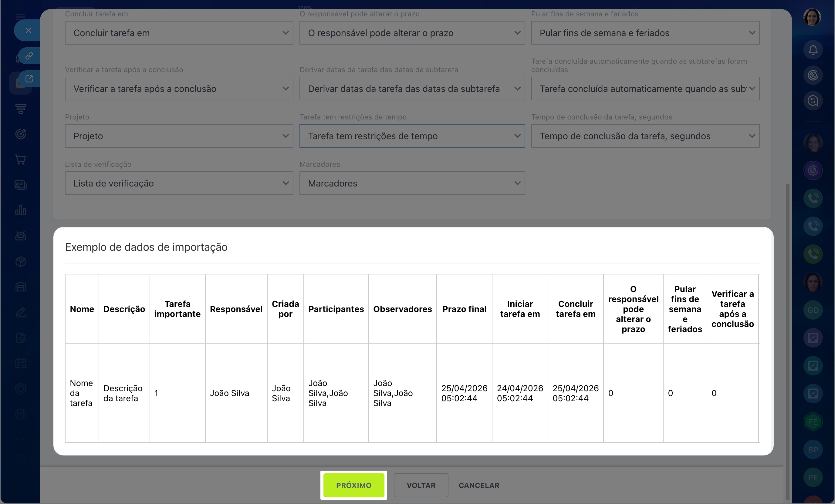Screen dimensions: 835x504
Task: Open the funnel filter sidebar icon
Action: pos(21,109)
